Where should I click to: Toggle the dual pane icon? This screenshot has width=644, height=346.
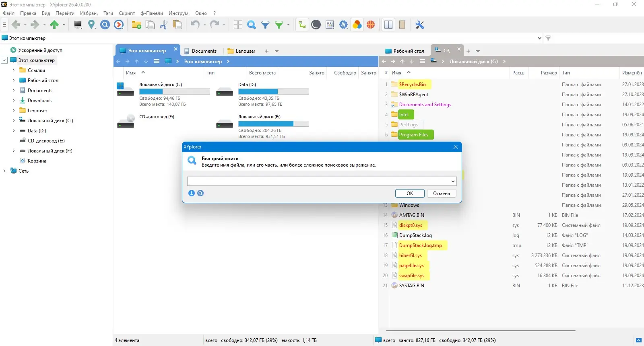pyautogui.click(x=388, y=25)
